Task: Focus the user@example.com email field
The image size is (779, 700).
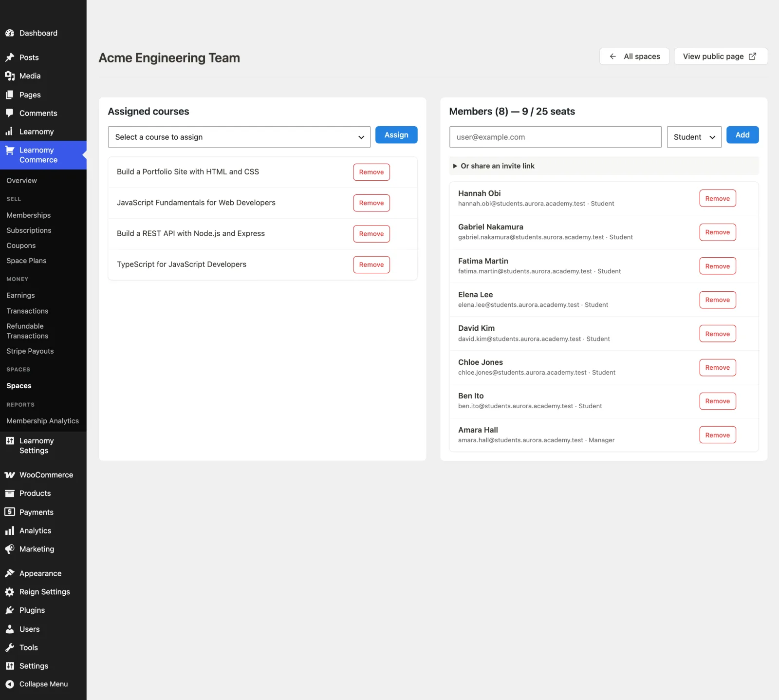Action: tap(555, 137)
